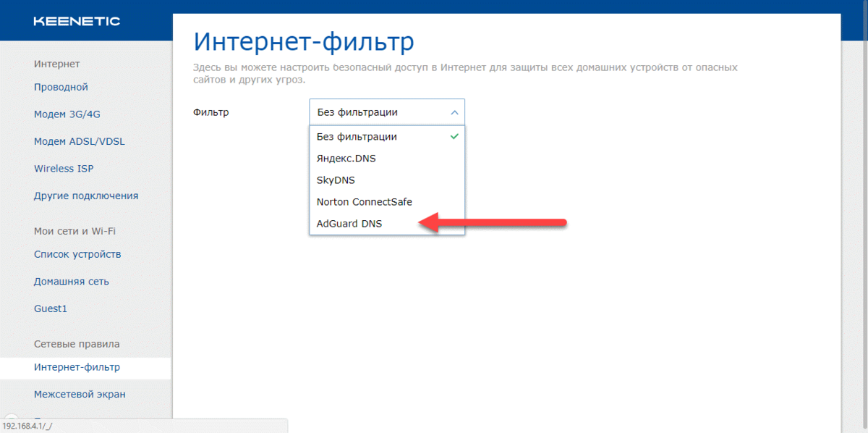Click the Мои сети и Wi-Fi heading
This screenshot has height=433, width=868.
point(75,231)
